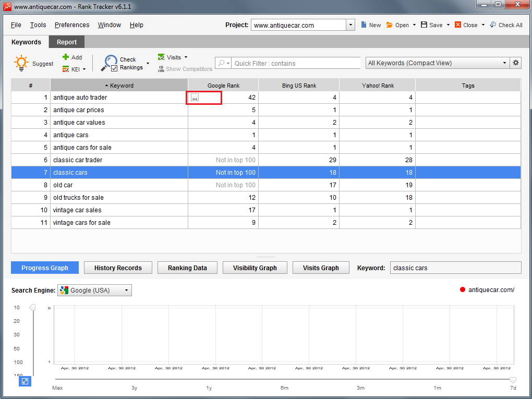Image resolution: width=532 pixels, height=399 pixels.
Task: Click the Open folder icon
Action: tap(390, 25)
